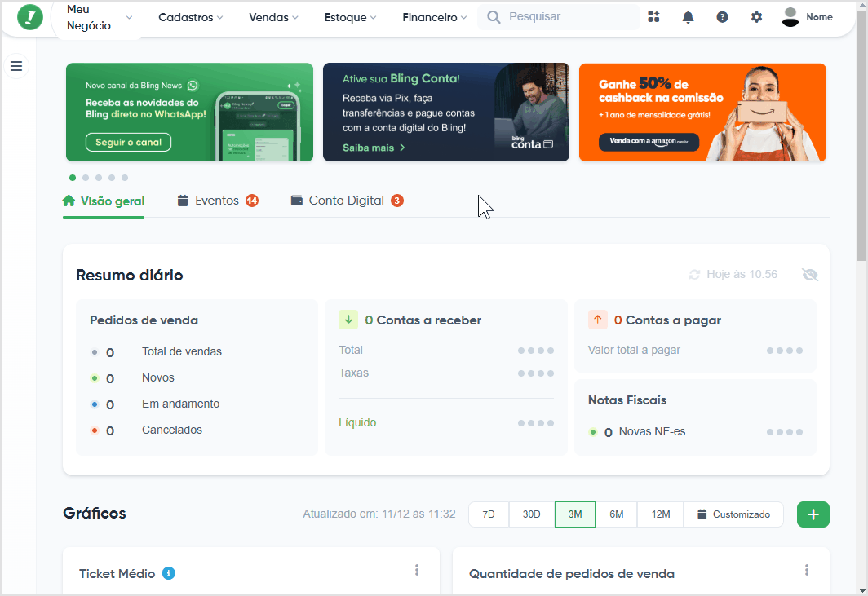This screenshot has width=868, height=596.
Task: Open Quantidade de pedidos chart options menu
Action: coord(807,570)
